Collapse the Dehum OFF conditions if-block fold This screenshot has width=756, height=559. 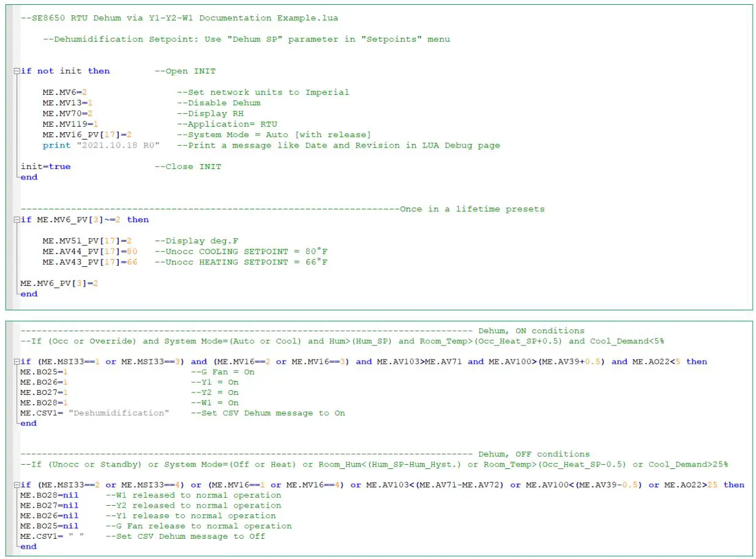point(16,485)
